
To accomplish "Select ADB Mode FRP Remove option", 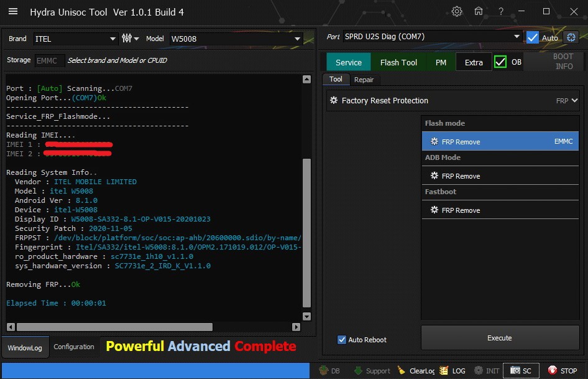I will point(500,175).
